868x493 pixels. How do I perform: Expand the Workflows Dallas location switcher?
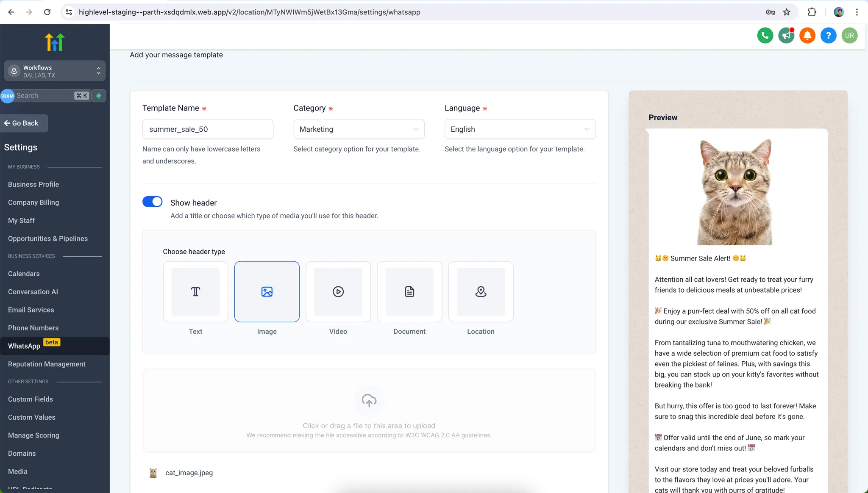click(55, 71)
